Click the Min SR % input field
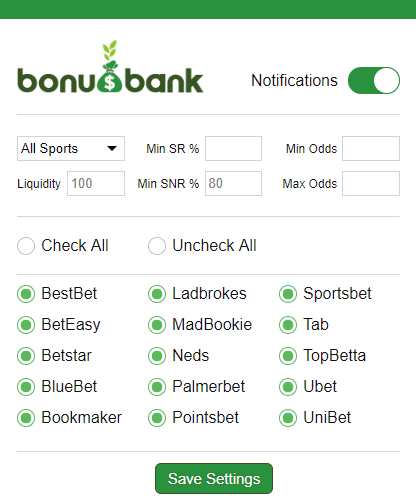The height and width of the screenshot is (501, 416). click(x=233, y=148)
